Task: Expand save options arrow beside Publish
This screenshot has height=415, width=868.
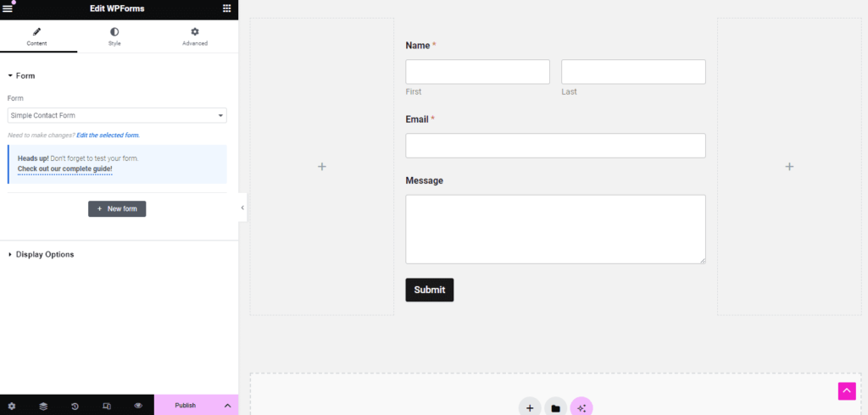Action: 227,406
